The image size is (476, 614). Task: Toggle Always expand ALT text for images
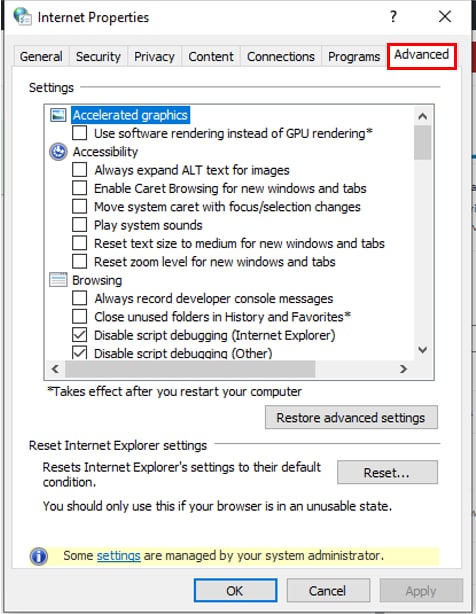click(x=79, y=170)
